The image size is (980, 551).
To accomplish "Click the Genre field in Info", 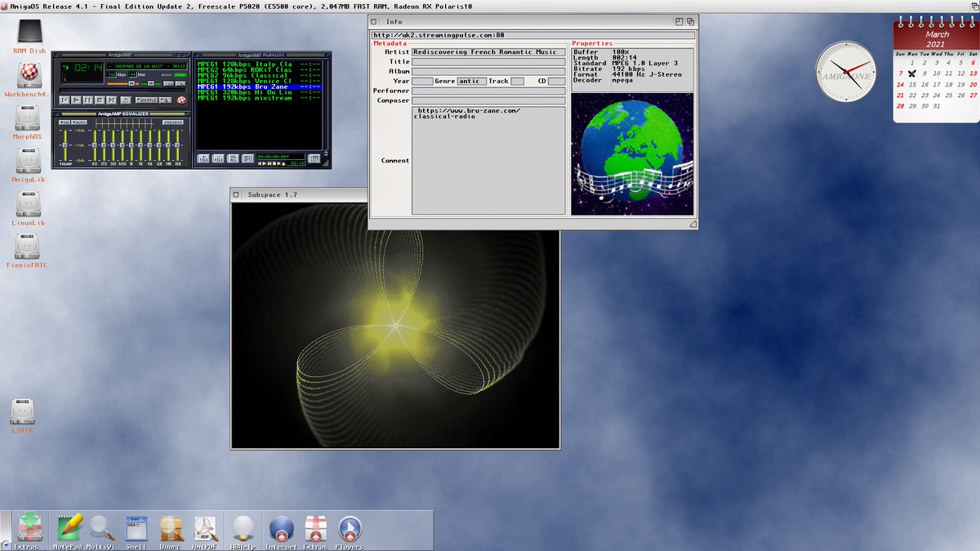I will 472,82.
